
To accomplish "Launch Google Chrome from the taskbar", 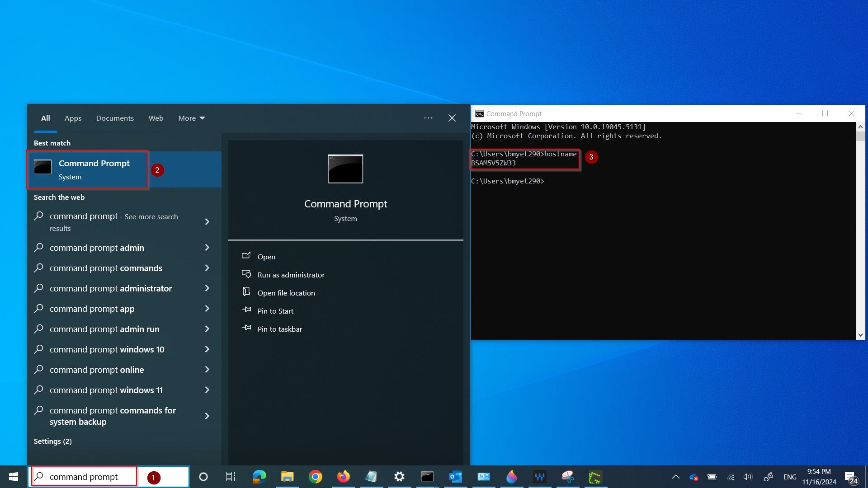I will pyautogui.click(x=316, y=477).
